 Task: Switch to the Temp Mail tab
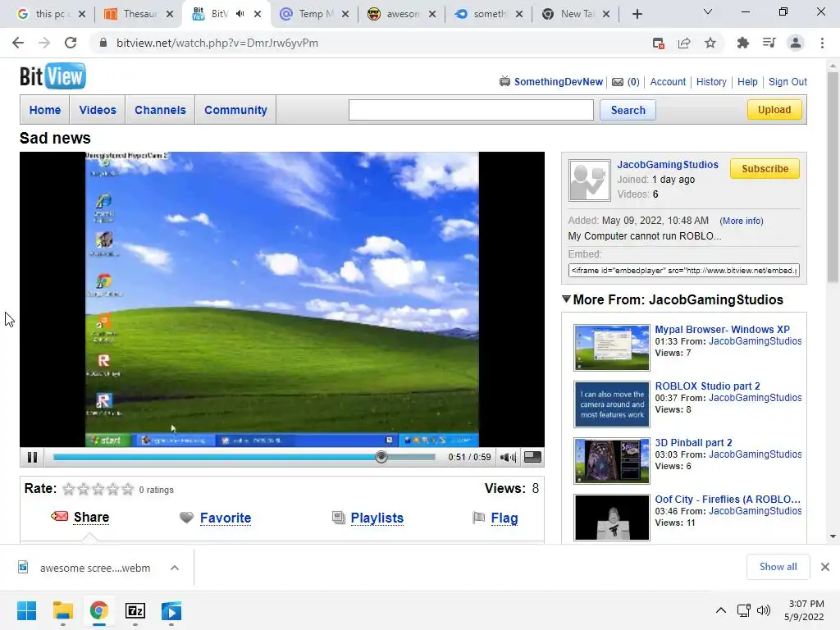pos(313,14)
